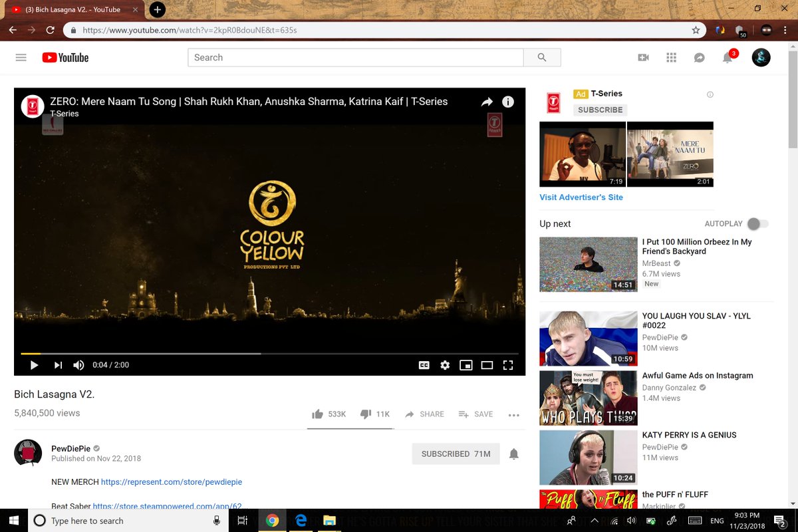Dislike the video with thumbs down

[x=374, y=414]
